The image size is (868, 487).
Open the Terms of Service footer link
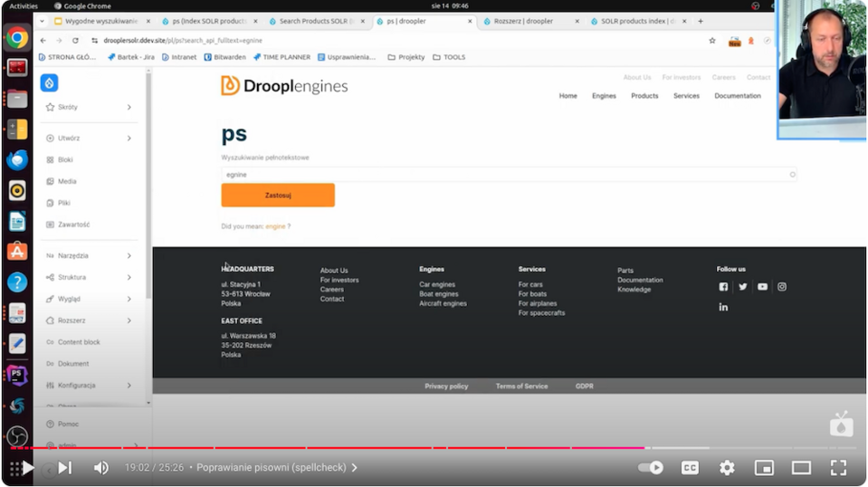[x=521, y=387]
